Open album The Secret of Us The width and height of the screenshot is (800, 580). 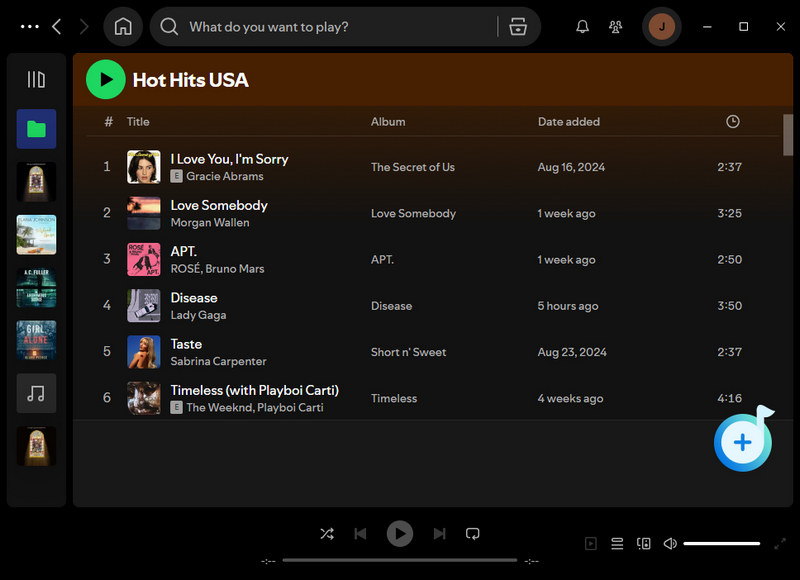click(413, 167)
